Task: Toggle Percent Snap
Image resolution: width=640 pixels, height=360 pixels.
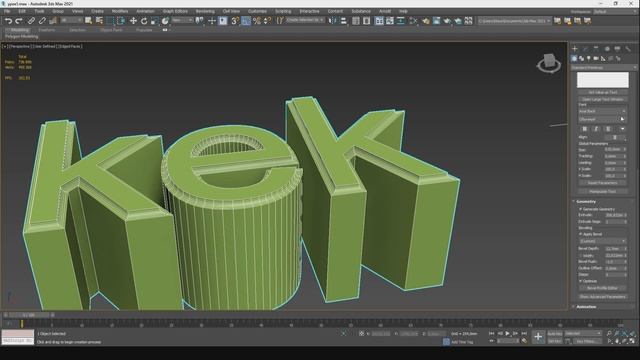Action: click(256, 21)
